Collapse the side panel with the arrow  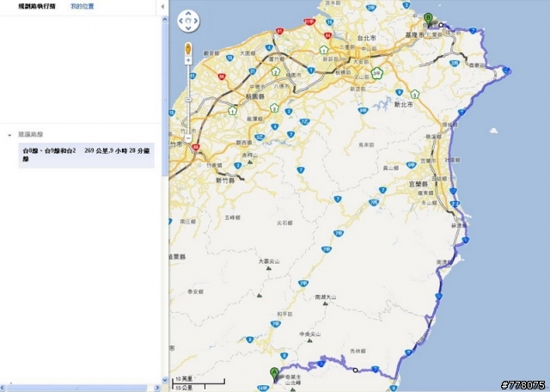pyautogui.click(x=162, y=6)
